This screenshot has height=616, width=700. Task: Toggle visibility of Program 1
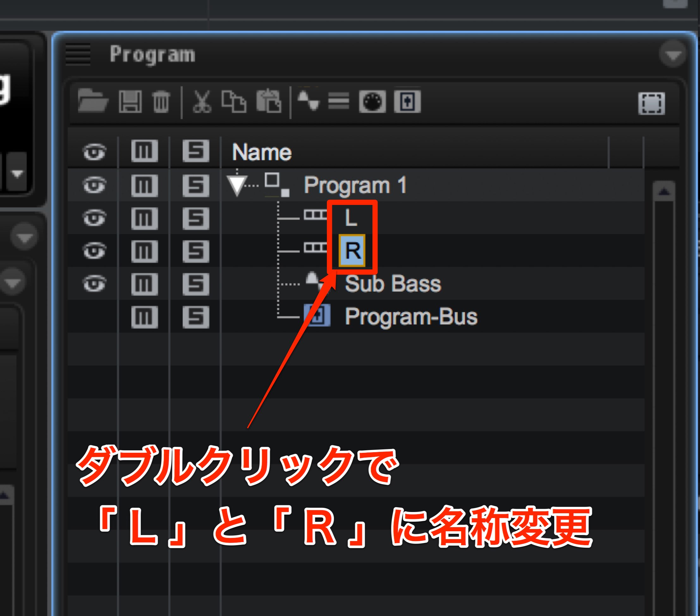94,185
